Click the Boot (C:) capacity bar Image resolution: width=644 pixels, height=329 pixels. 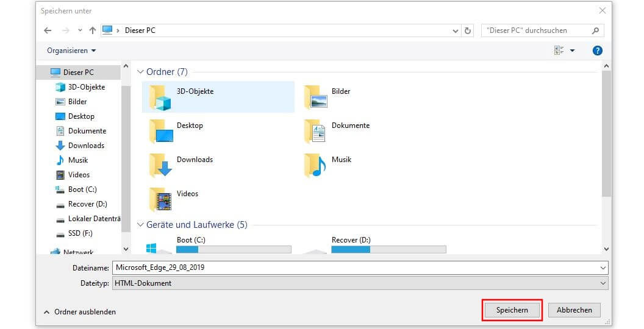coord(234,249)
